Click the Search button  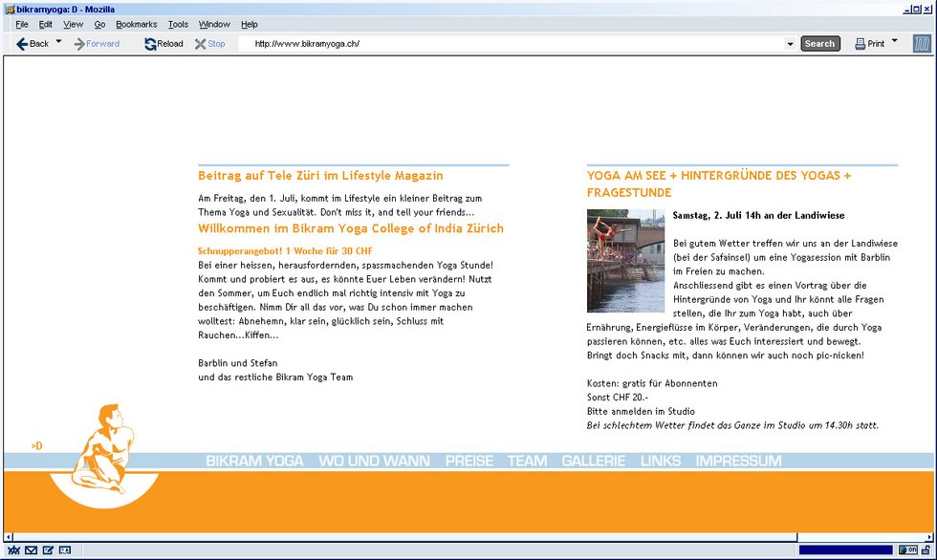pos(820,44)
